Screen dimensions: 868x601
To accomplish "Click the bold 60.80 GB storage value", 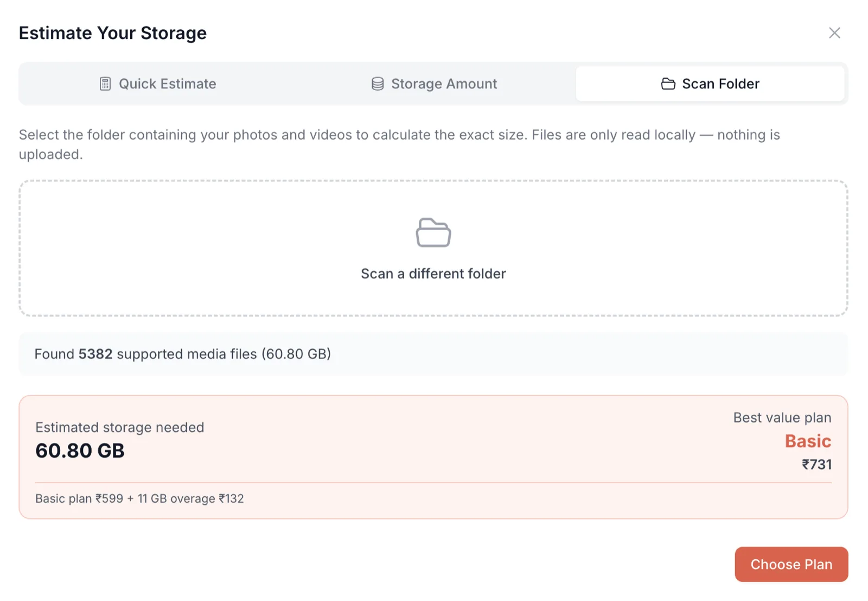I will pyautogui.click(x=80, y=451).
